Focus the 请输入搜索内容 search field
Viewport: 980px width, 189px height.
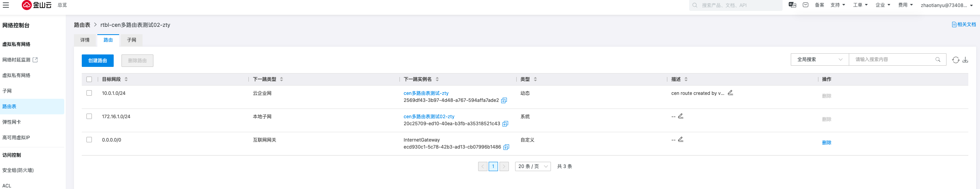tap(894, 59)
